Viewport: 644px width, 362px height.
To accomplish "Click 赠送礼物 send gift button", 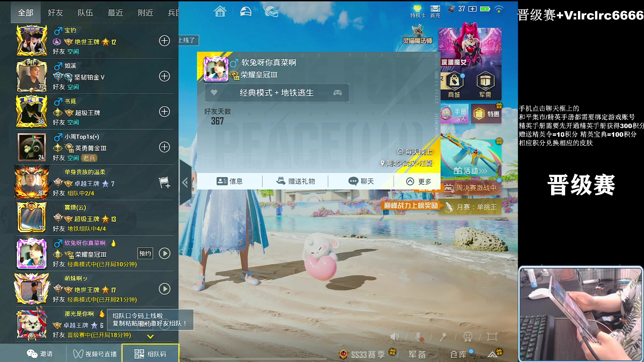I will [x=296, y=181].
